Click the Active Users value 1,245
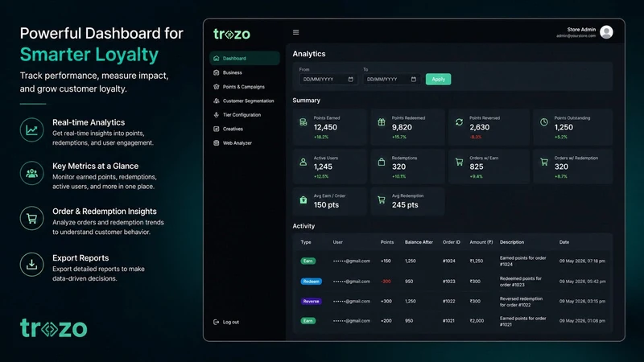Viewport: 644px width, 362px height. pos(323,167)
